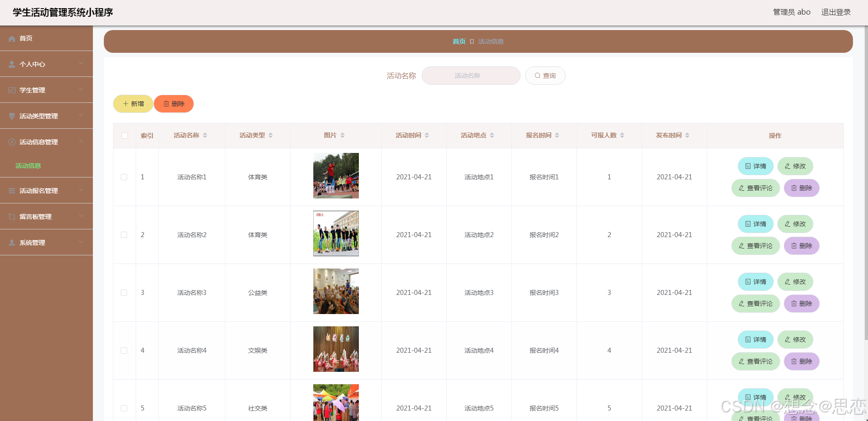868x421 pixels.
Task: Sort by 图片 column arrows
Action: [342, 136]
